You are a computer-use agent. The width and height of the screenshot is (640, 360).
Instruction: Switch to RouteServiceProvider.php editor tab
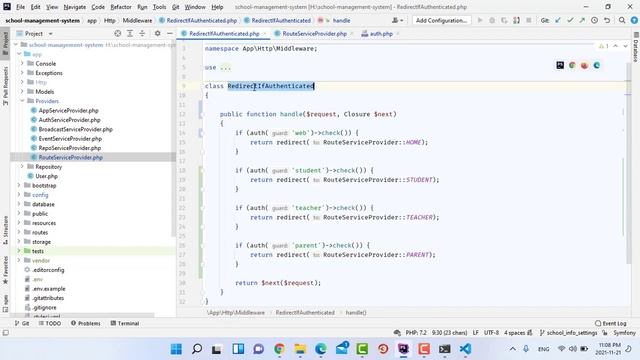pyautogui.click(x=313, y=33)
